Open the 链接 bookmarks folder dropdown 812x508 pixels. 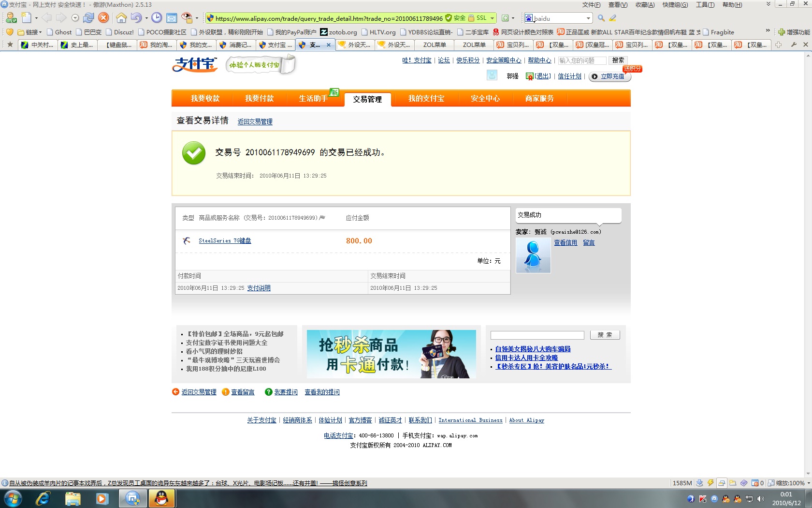29,32
